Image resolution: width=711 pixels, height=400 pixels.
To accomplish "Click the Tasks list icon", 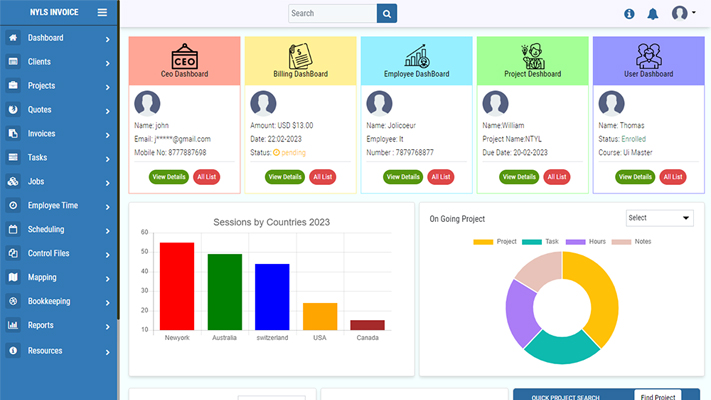I will pos(13,157).
